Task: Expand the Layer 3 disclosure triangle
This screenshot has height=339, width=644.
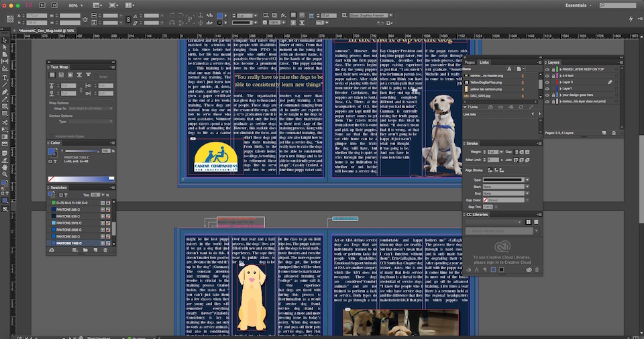Action: pos(560,82)
